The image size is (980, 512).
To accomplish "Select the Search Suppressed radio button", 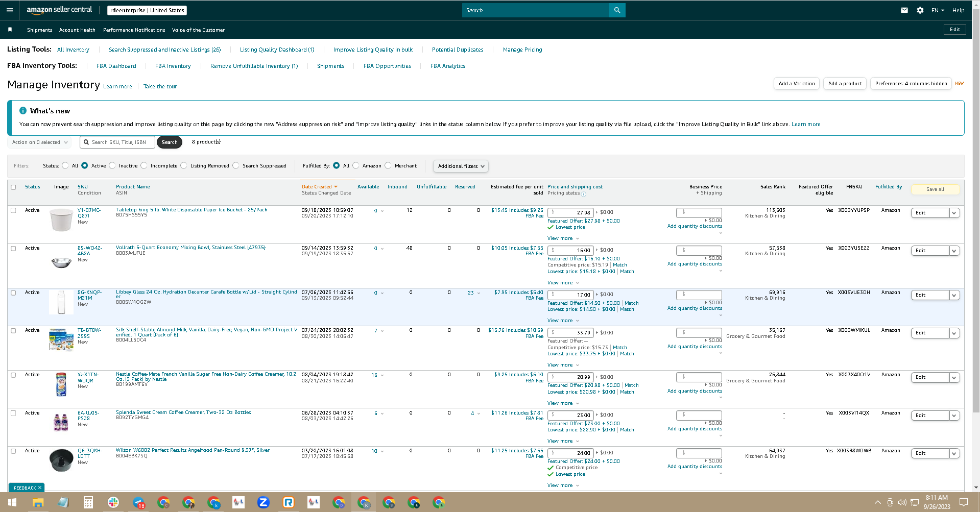I will 236,165.
